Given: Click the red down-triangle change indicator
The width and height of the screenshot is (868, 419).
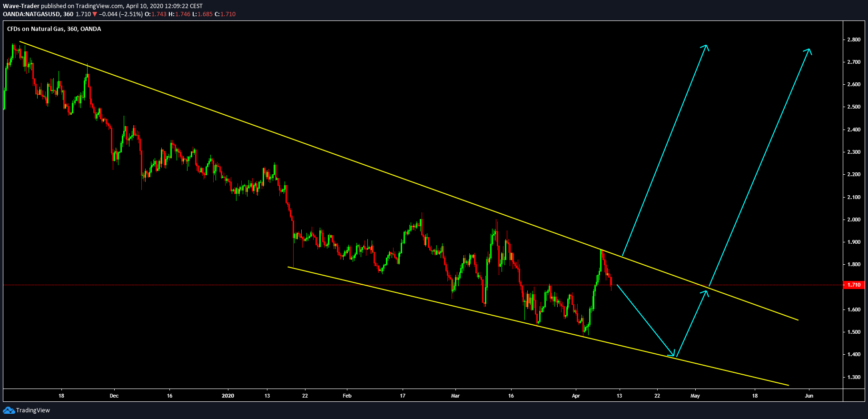Looking at the screenshot, I should (95, 14).
